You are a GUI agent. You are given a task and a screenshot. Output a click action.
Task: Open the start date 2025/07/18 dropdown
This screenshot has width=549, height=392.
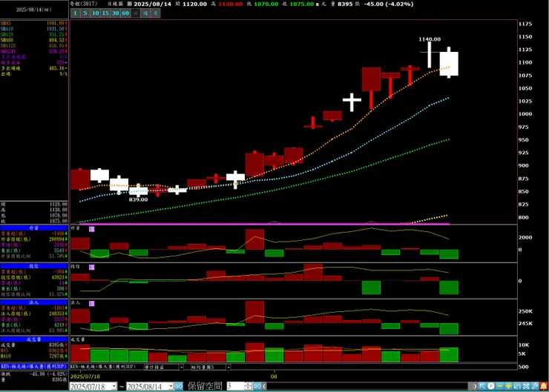pyautogui.click(x=114, y=386)
